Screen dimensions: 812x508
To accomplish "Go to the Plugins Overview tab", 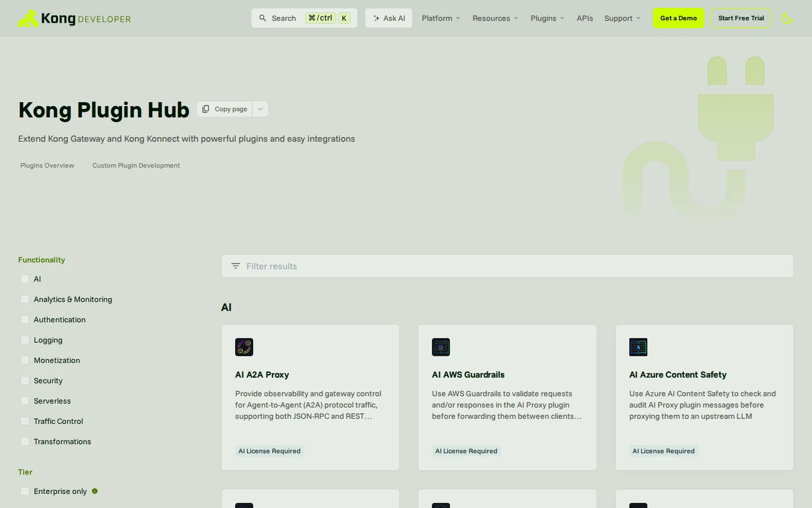I will [x=47, y=165].
